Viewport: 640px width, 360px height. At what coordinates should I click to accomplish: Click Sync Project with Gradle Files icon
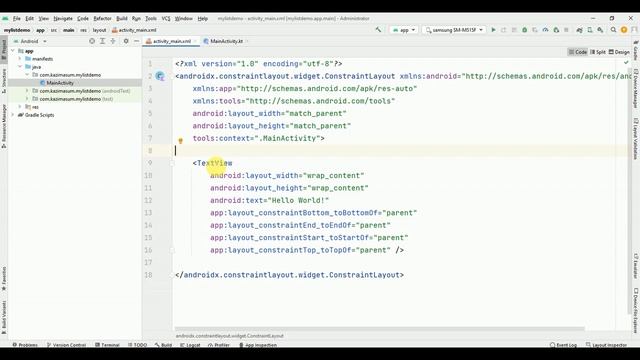point(579,30)
